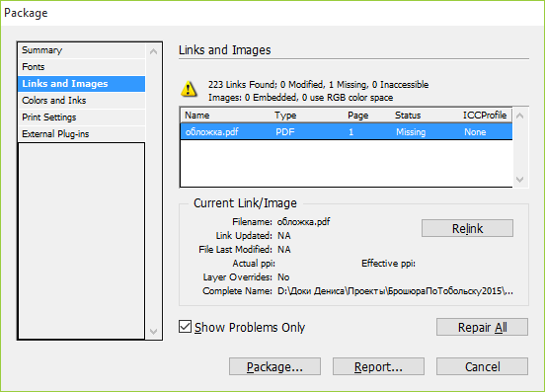
Task: Cancel the Package dialog
Action: (x=482, y=366)
